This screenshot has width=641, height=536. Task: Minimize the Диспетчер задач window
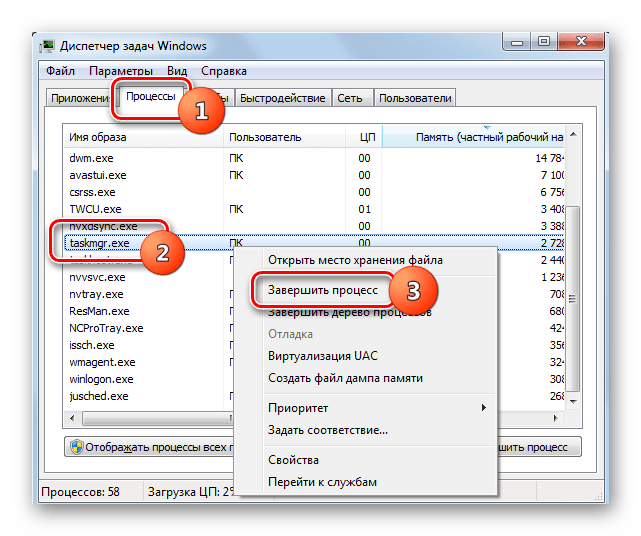(517, 42)
